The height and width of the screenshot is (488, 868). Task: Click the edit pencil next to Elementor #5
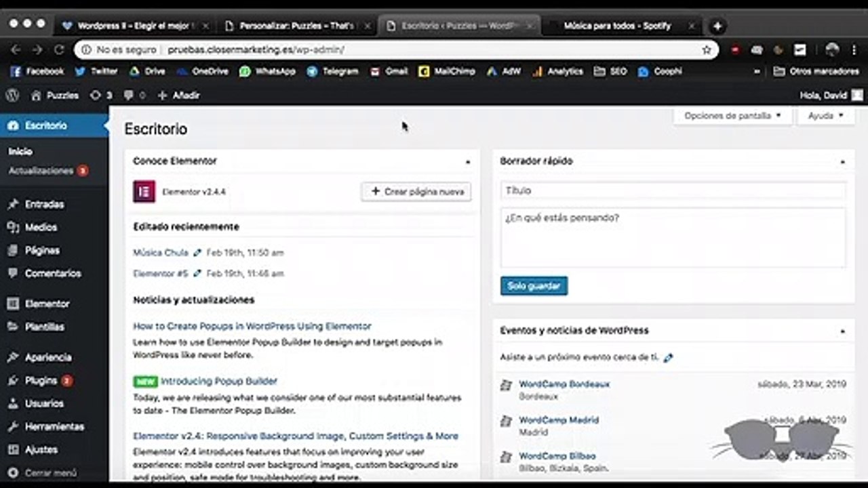point(197,274)
